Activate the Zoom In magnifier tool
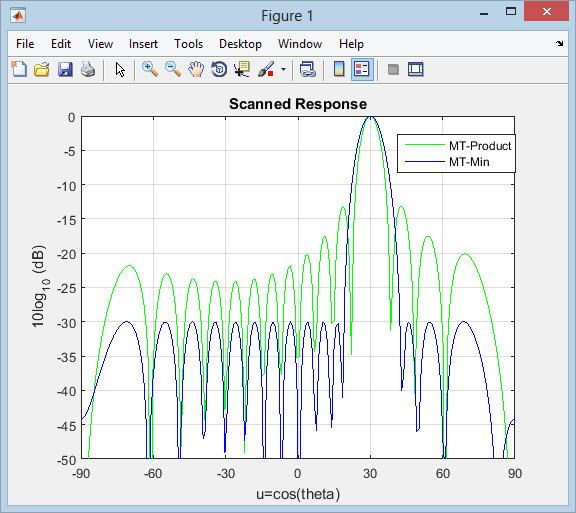 click(150, 69)
